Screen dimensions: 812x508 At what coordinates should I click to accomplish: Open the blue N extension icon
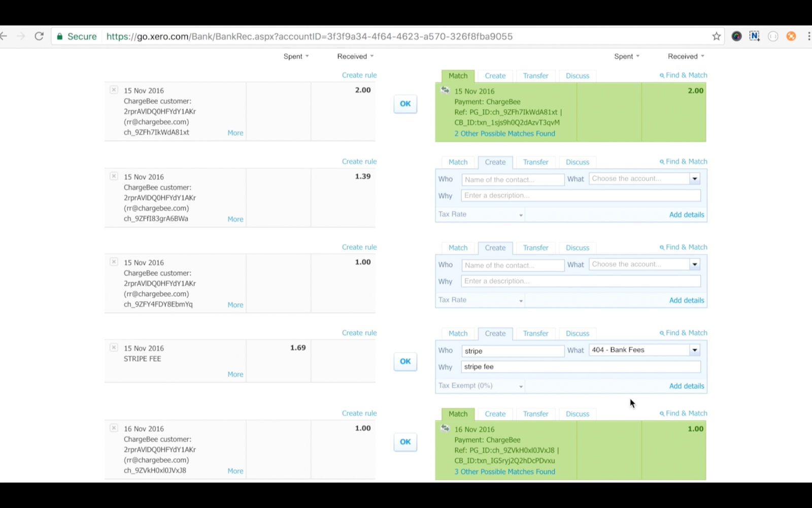pyautogui.click(x=754, y=36)
